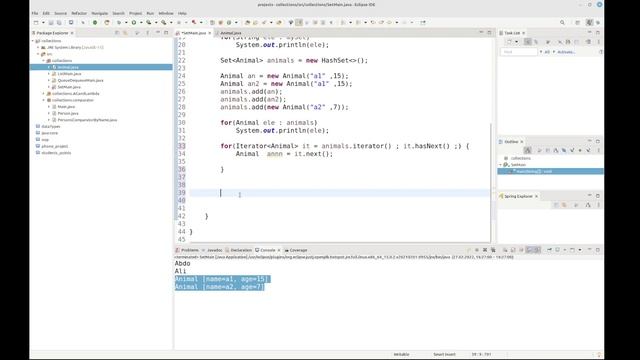
Task: Collapse the collections project node
Action: coord(33,41)
